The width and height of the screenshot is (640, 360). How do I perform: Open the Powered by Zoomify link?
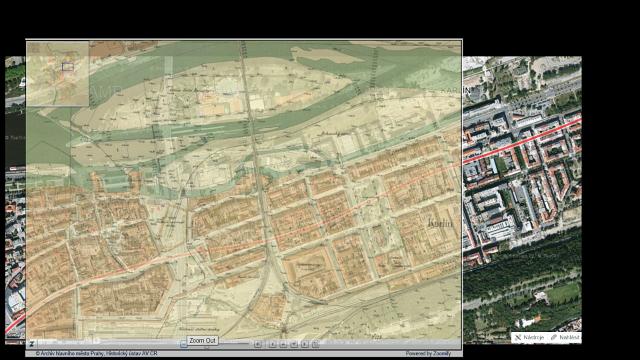(428, 353)
